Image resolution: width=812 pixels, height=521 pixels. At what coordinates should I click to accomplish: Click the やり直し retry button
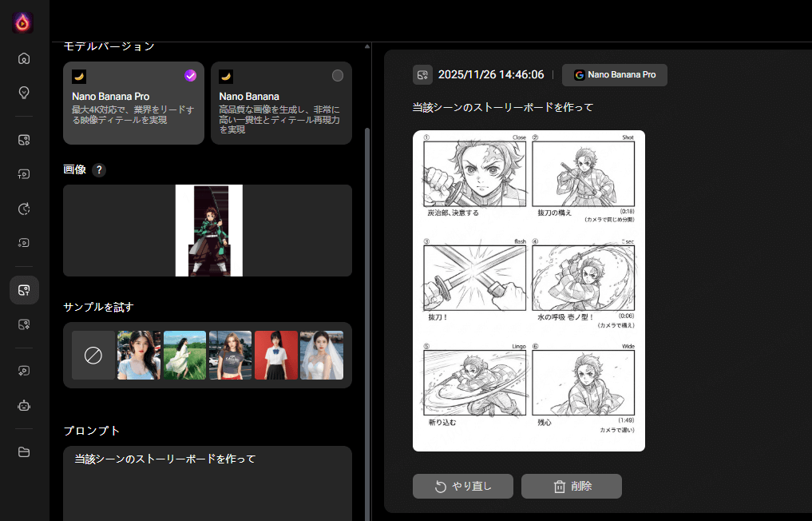[x=463, y=486]
